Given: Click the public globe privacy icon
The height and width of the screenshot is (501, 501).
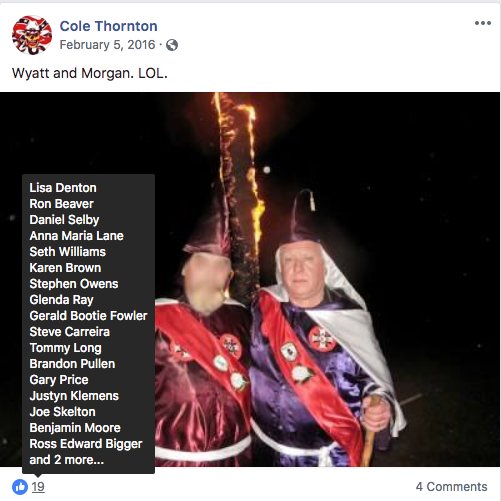Looking at the screenshot, I should [172, 45].
